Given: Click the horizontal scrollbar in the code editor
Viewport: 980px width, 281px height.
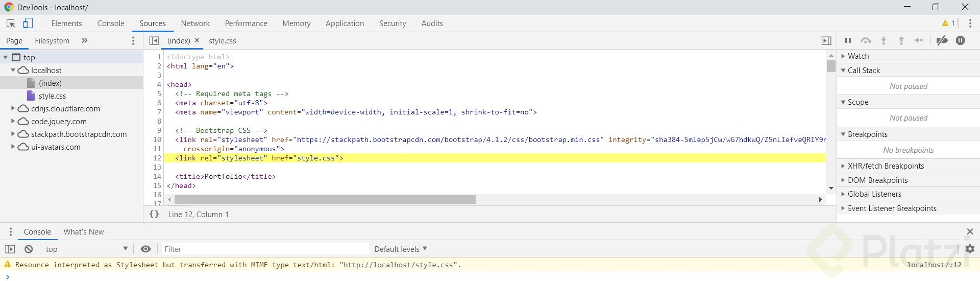Looking at the screenshot, I should click(325, 199).
